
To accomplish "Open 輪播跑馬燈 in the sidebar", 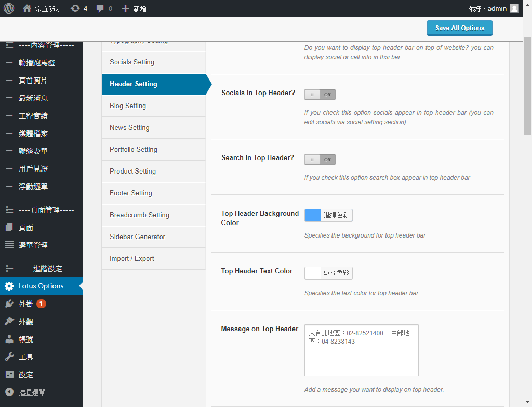I will [x=37, y=63].
